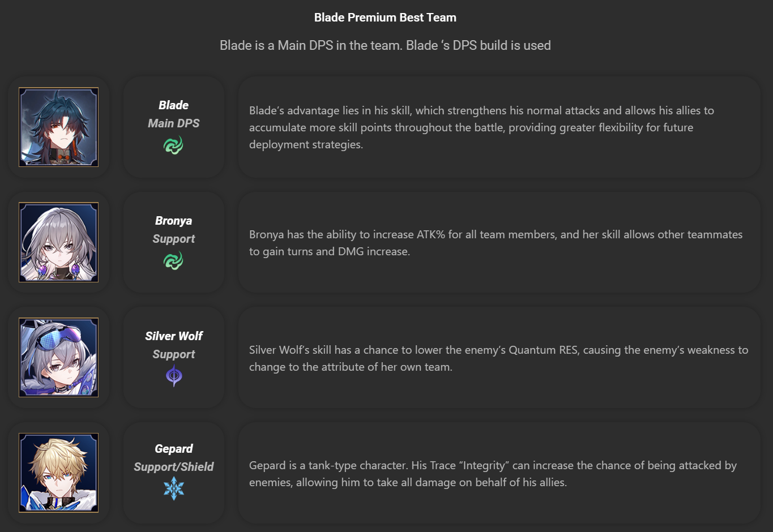This screenshot has height=532, width=773.
Task: Click Bronya's ATK% description panel
Action: (499, 243)
